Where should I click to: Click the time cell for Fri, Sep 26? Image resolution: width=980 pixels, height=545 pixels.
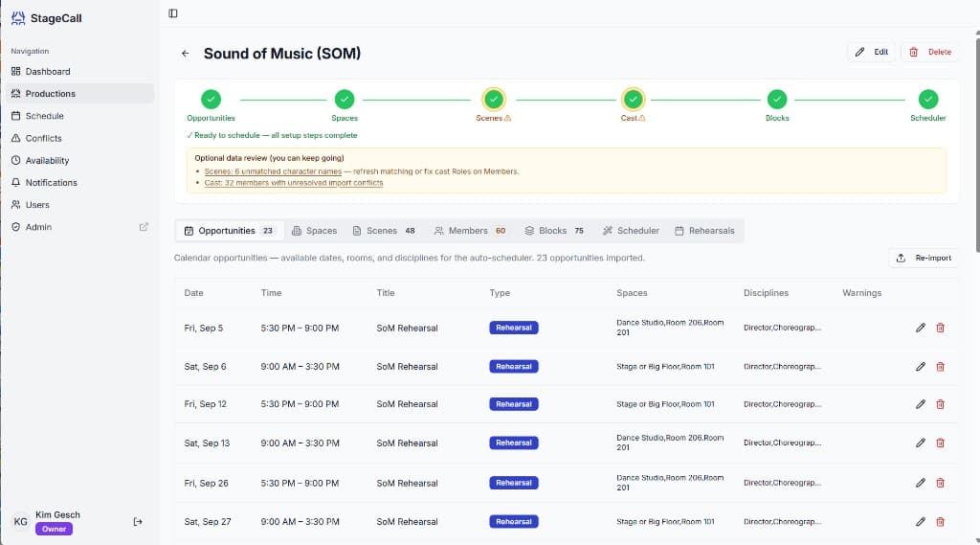click(x=300, y=483)
